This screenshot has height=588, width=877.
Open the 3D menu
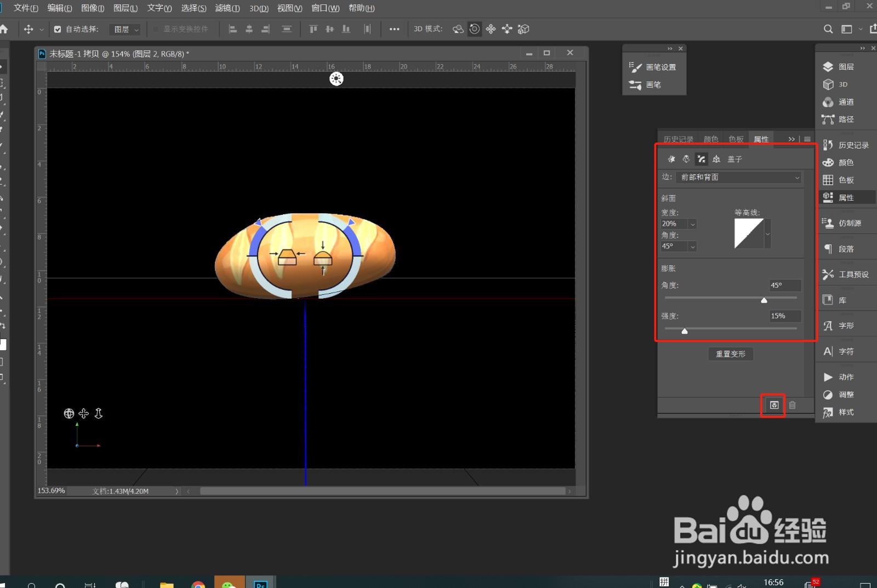[x=259, y=8]
